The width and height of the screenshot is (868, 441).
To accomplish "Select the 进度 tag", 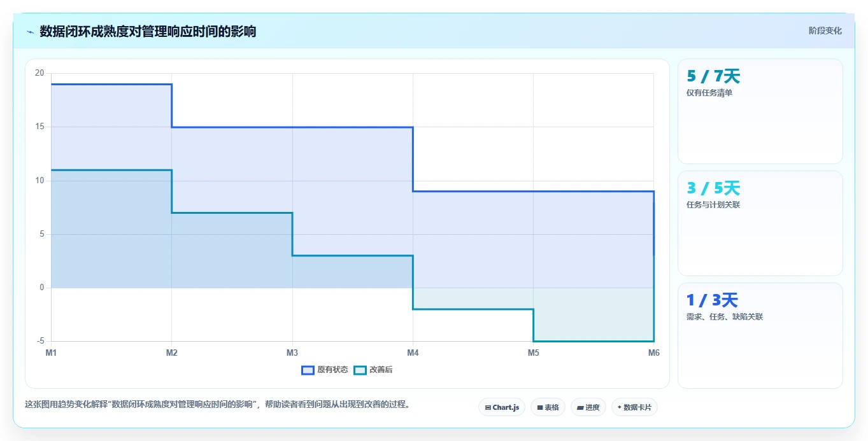I will coord(588,407).
